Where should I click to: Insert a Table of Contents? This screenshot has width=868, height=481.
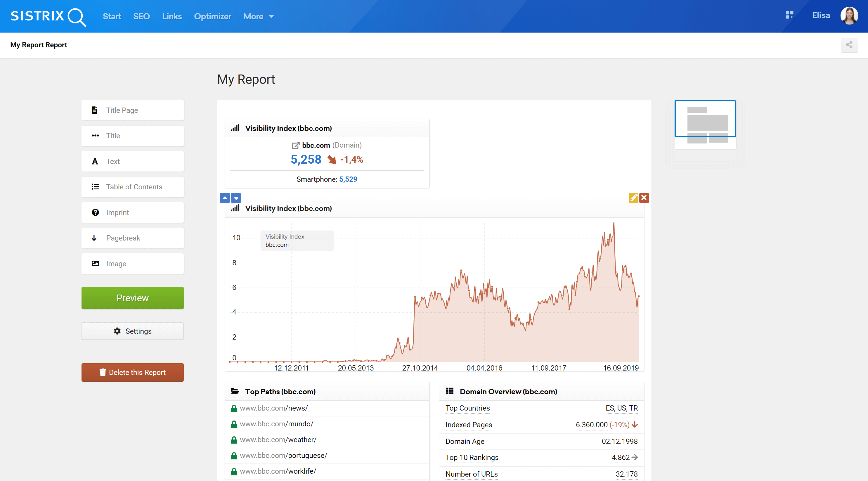coord(132,187)
